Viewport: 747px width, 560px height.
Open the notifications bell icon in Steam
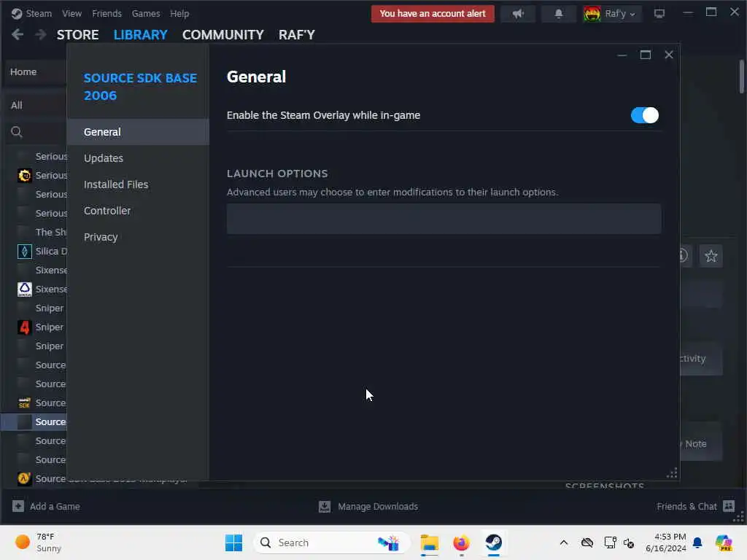[x=558, y=14]
